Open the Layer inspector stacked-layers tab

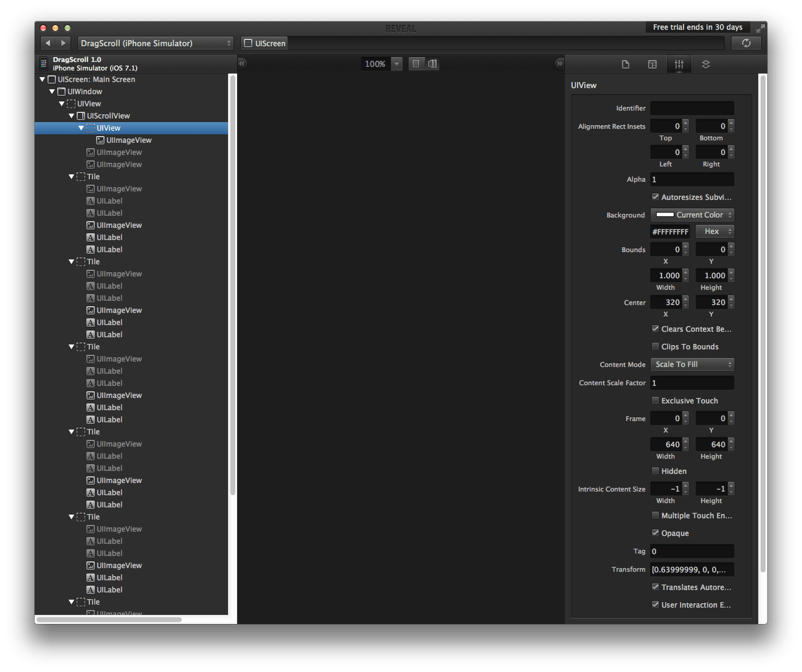point(706,64)
